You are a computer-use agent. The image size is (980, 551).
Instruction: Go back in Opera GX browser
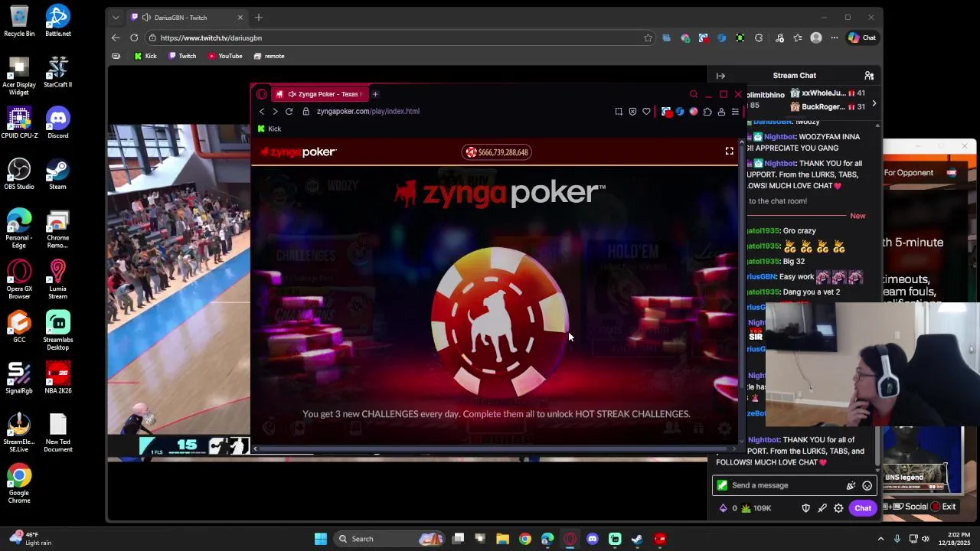[x=262, y=112]
